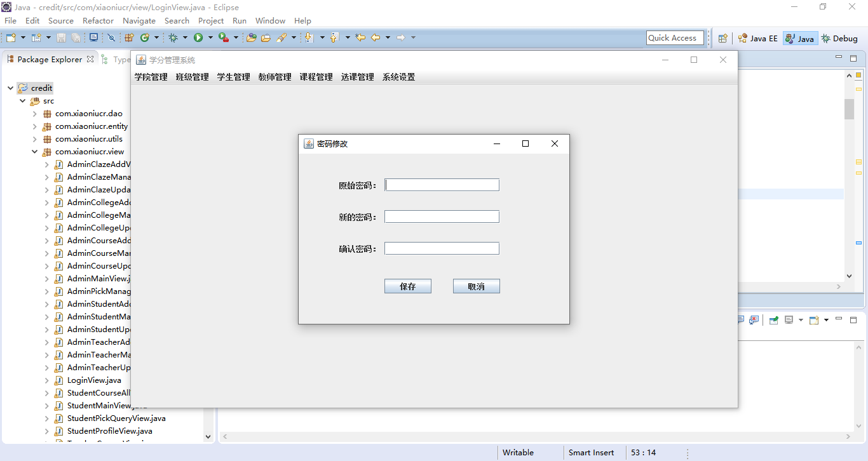Open the Debug configurations dropdown arrow
Screen dimensions: 868x461
pyautogui.click(x=185, y=38)
